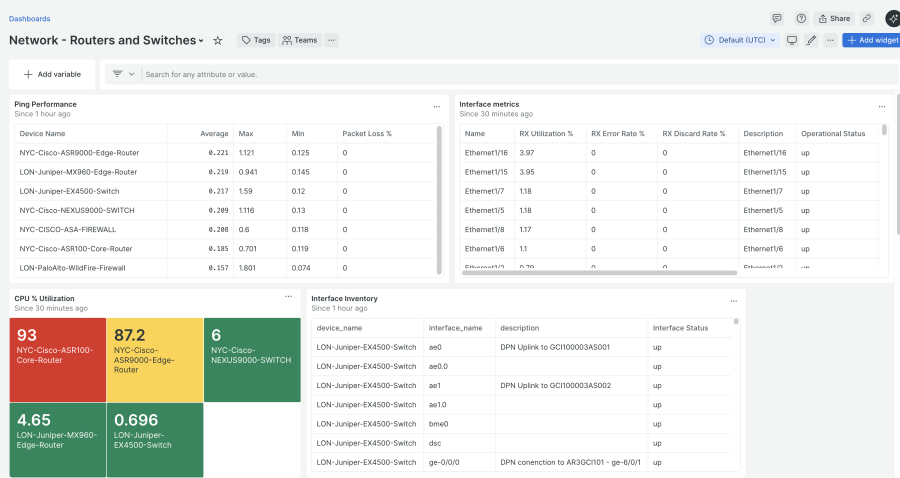
Task: Click Interface metrics horizontal scrollbar
Action: click(599, 273)
